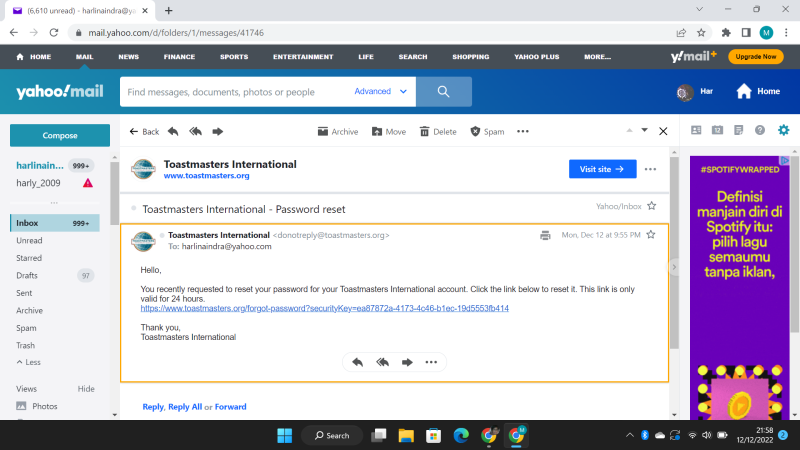The width and height of the screenshot is (800, 450).
Task: Mark the email as Spam
Action: 487,132
